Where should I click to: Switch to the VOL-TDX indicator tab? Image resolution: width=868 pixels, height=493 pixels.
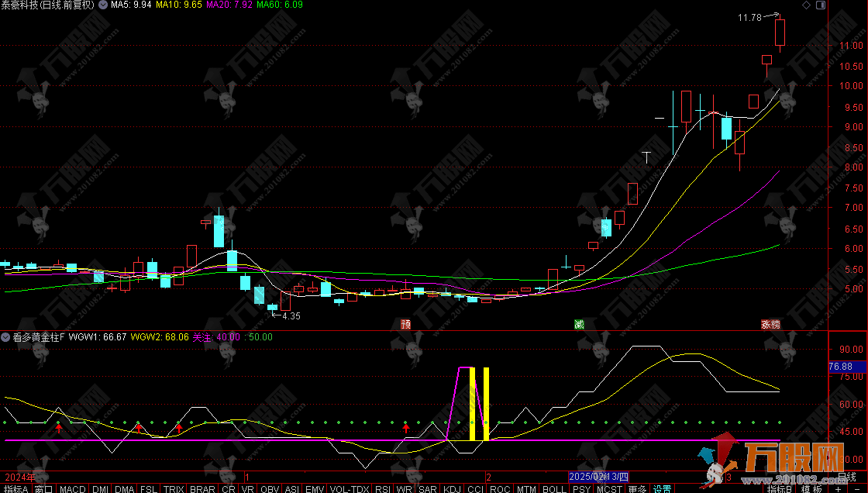pyautogui.click(x=350, y=488)
